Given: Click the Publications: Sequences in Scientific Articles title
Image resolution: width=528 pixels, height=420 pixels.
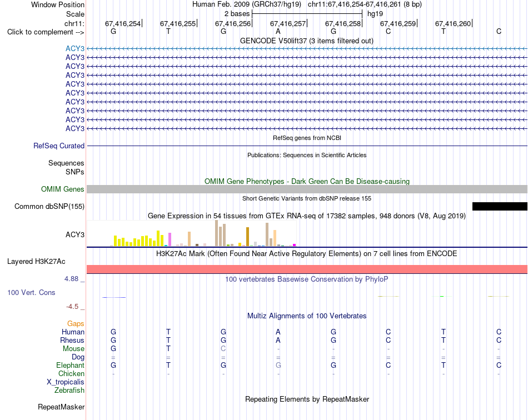Looking at the screenshot, I should click(307, 155).
